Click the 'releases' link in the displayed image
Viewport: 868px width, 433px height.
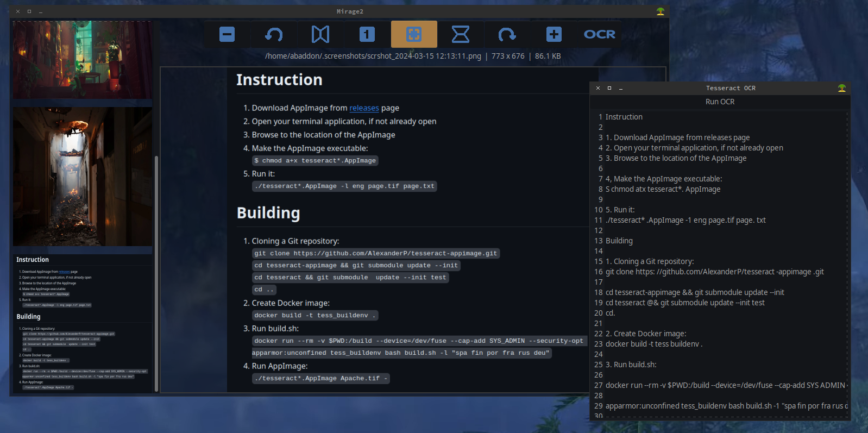tap(364, 108)
